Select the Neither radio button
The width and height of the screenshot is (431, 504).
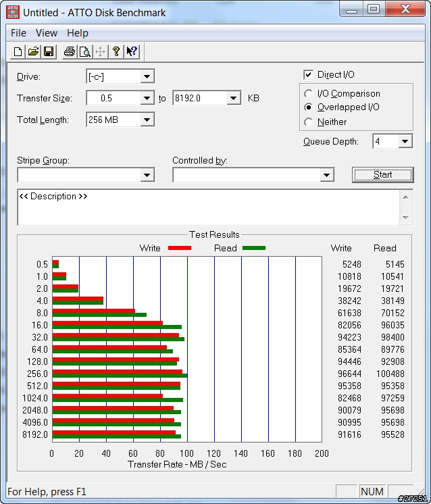click(x=308, y=122)
